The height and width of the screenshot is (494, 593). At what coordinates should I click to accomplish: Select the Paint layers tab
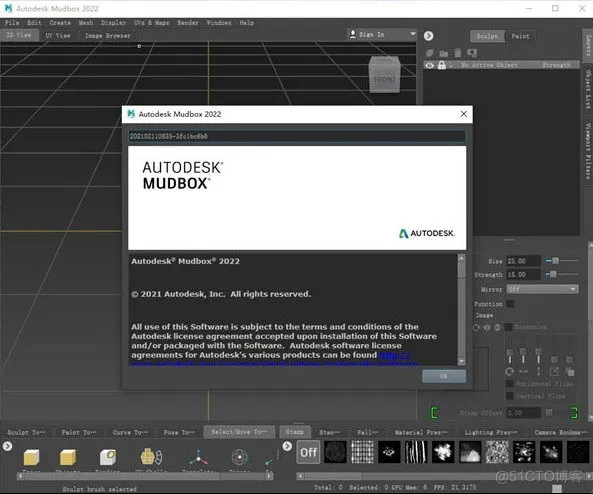(x=520, y=36)
